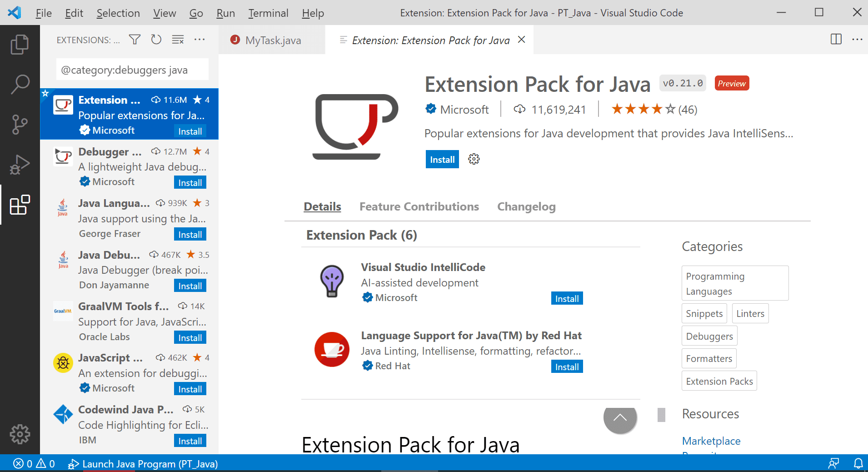This screenshot has width=868, height=472.
Task: Switch to the Details tab
Action: [322, 206]
